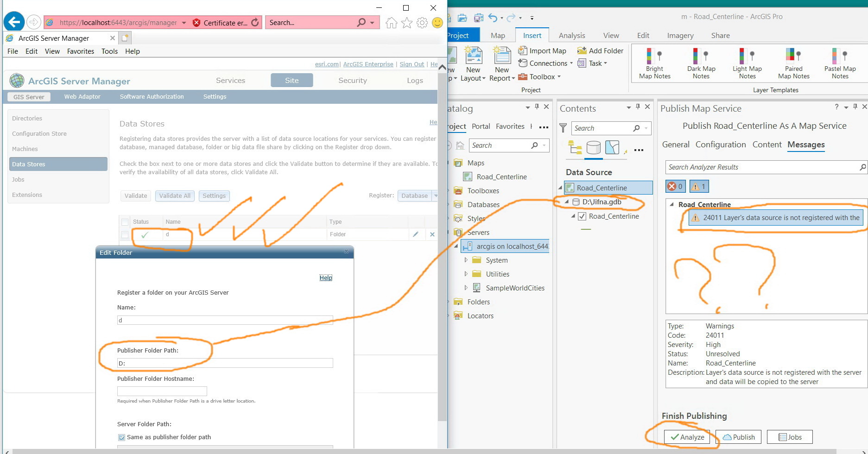This screenshot has width=868, height=454.
Task: Click the Jobs button in Publish pane
Action: (790, 437)
